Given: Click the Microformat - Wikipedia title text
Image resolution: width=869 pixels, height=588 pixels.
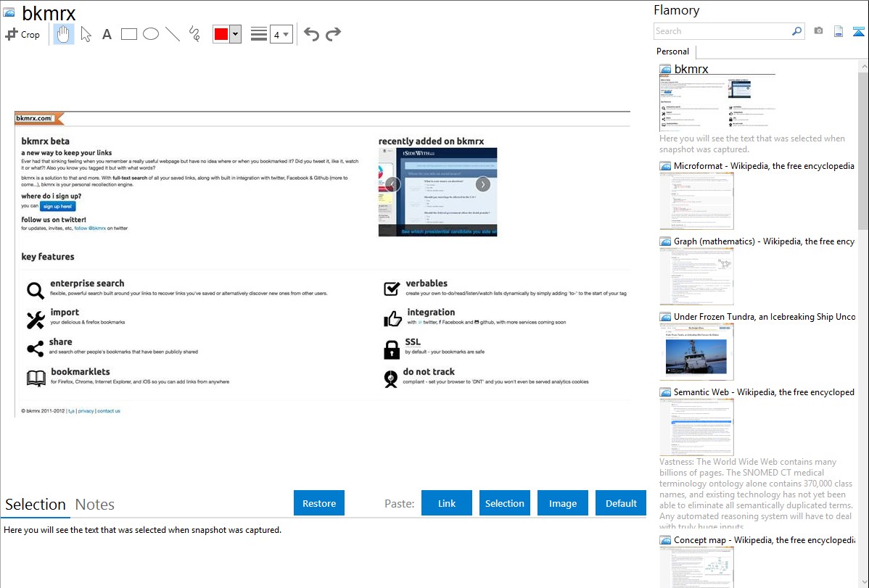Looking at the screenshot, I should 764,166.
